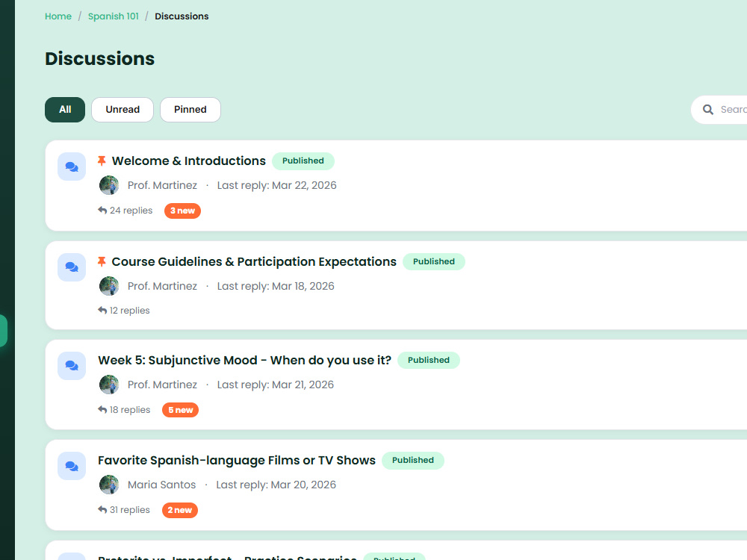This screenshot has width=747, height=560.
Task: Click the Week 5 Subjunctive Mood discussion icon
Action: pos(72,366)
